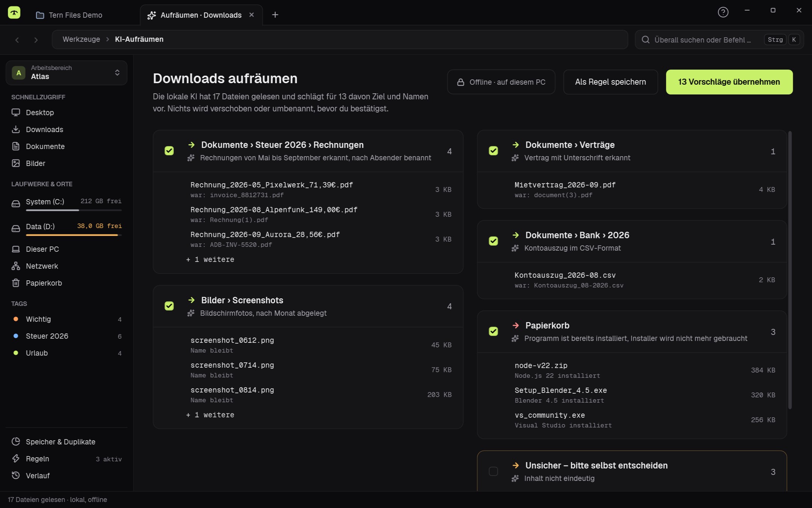This screenshot has width=812, height=508.
Task: Click Als Regel speichern button
Action: tap(611, 82)
